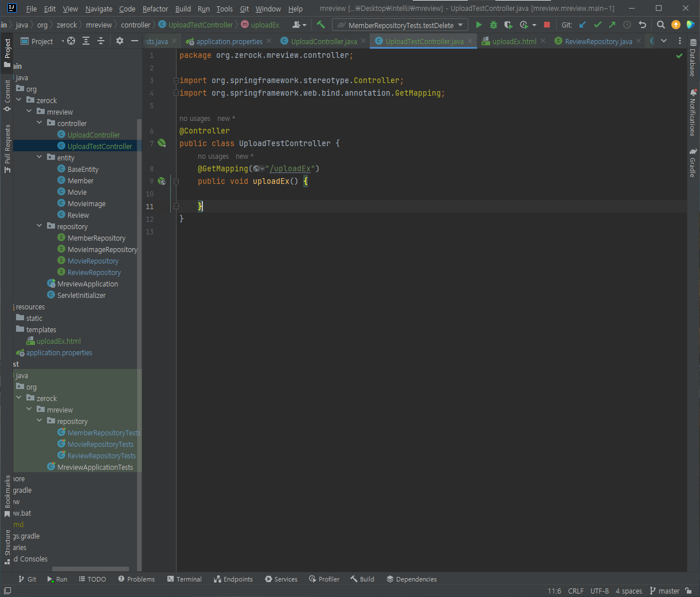Viewport: 700px width, 597px height.
Task: Toggle read-only lock in the status bar
Action: pyautogui.click(x=688, y=591)
